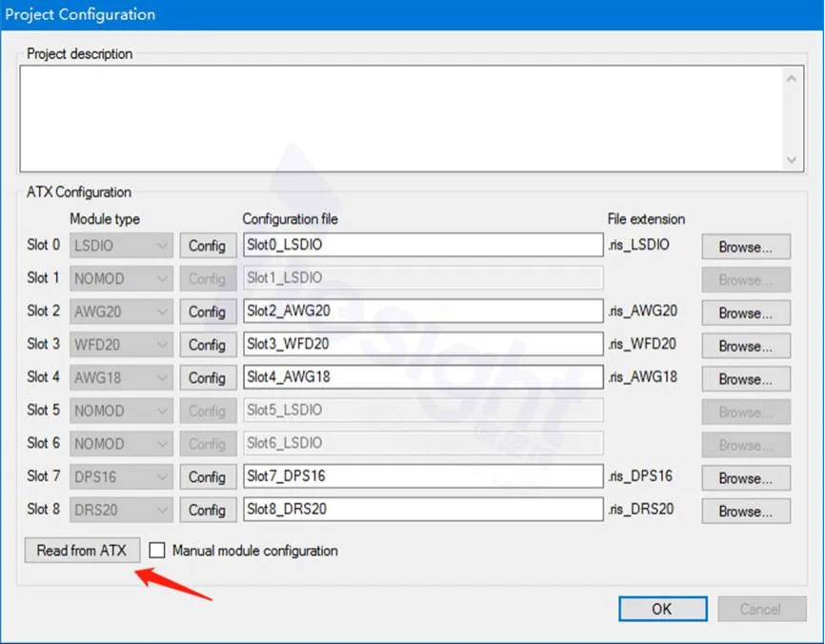This screenshot has width=825, height=644.
Task: Browse file for Slot 4 AWG18
Action: tap(746, 378)
